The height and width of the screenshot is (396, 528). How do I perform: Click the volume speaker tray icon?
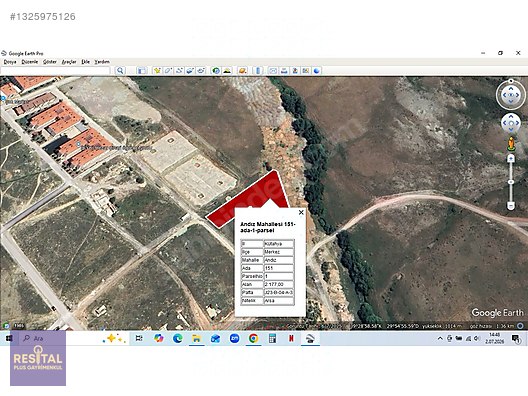pos(477,338)
